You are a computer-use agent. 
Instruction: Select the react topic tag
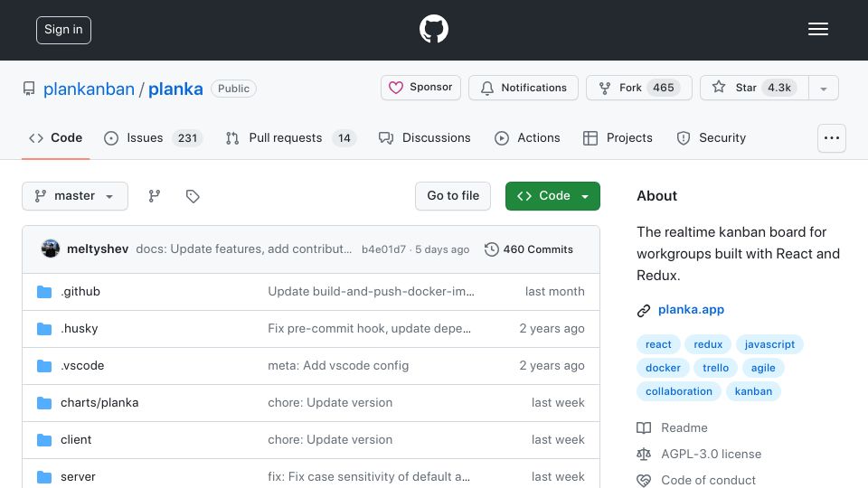658,344
